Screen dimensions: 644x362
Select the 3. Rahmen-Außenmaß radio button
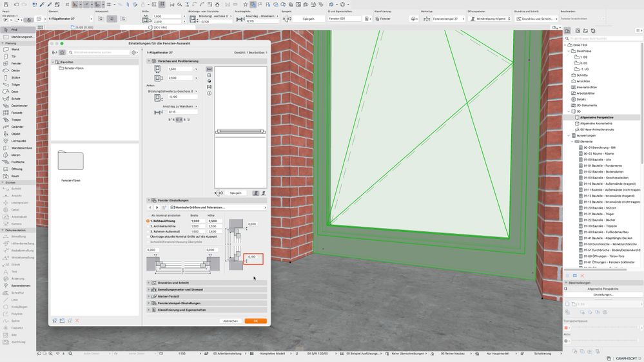click(x=148, y=231)
